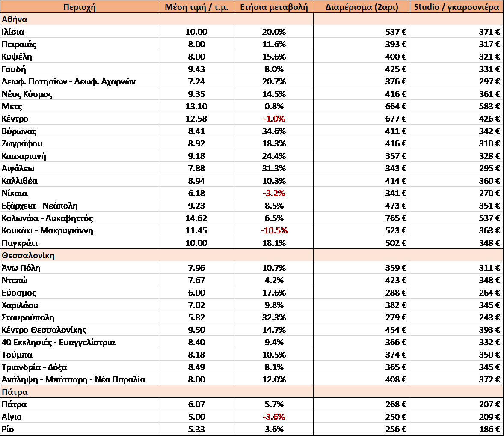Image resolution: width=504 pixels, height=436 pixels.
Task: Click the '243 €' studio price
Action: (x=489, y=318)
